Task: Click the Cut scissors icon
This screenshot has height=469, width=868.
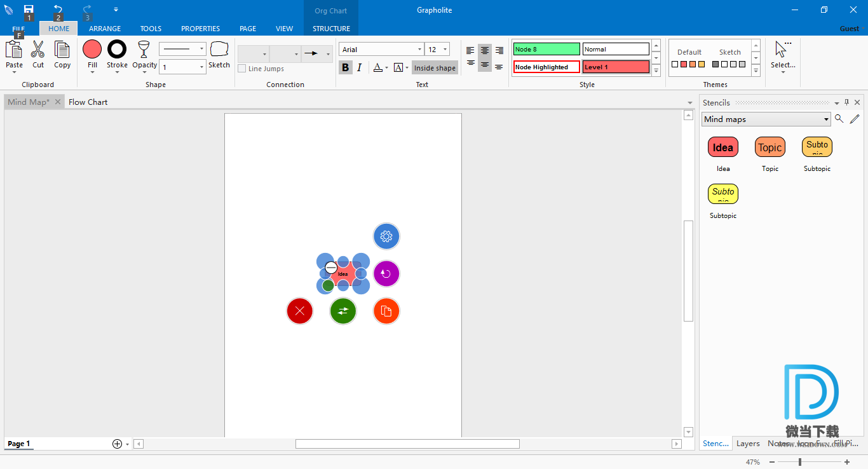Action: point(38,50)
